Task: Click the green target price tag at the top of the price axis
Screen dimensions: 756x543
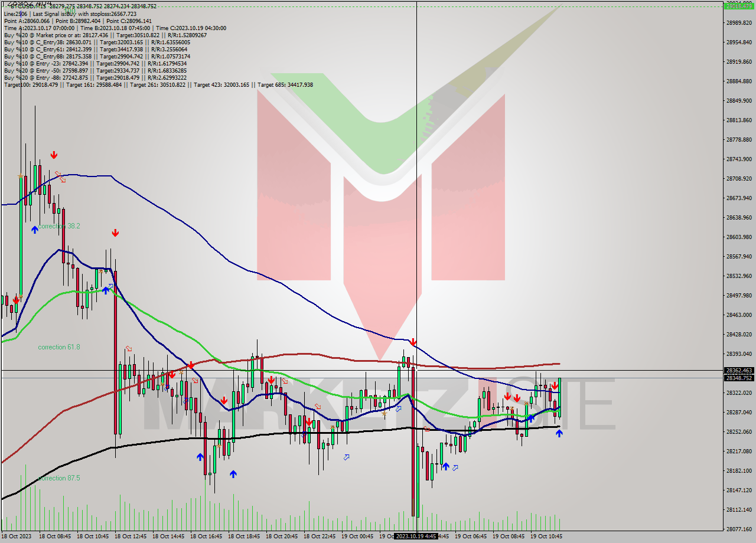Action: (x=738, y=6)
